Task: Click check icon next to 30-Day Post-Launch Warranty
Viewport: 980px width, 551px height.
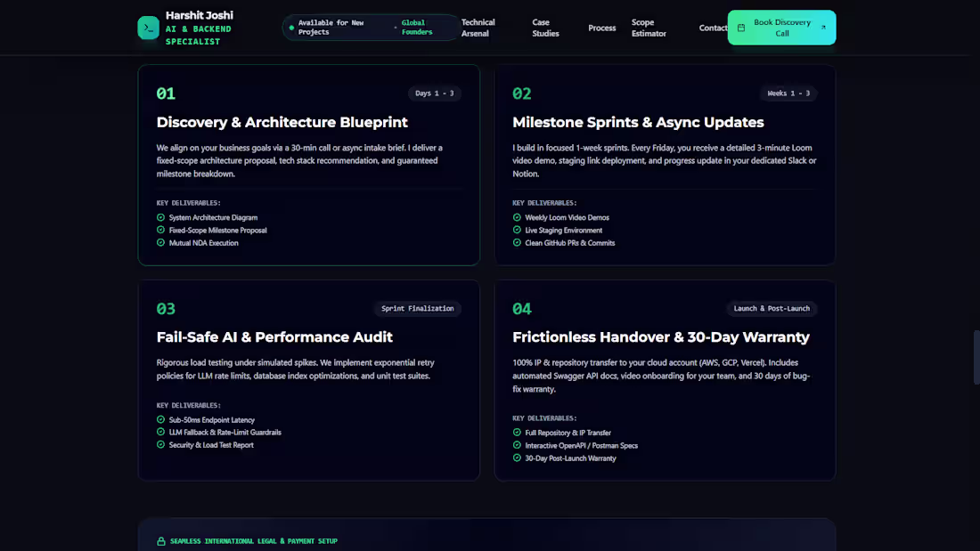Action: click(x=517, y=458)
